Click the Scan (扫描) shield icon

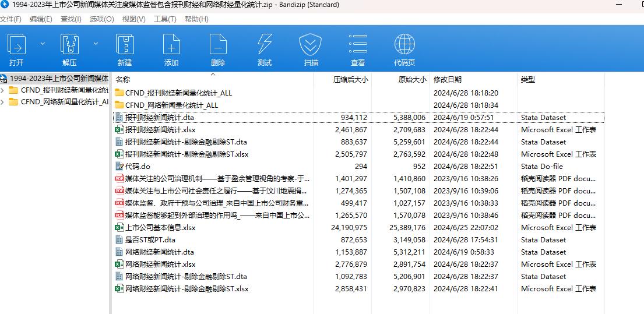(x=311, y=44)
